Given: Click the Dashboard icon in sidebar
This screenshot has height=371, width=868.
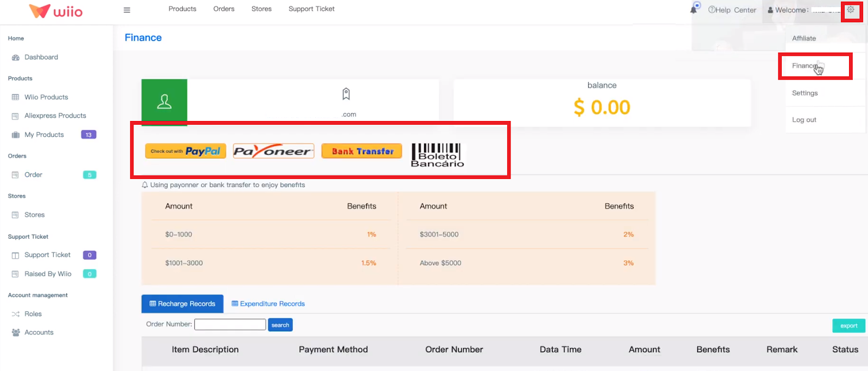Looking at the screenshot, I should (x=16, y=57).
